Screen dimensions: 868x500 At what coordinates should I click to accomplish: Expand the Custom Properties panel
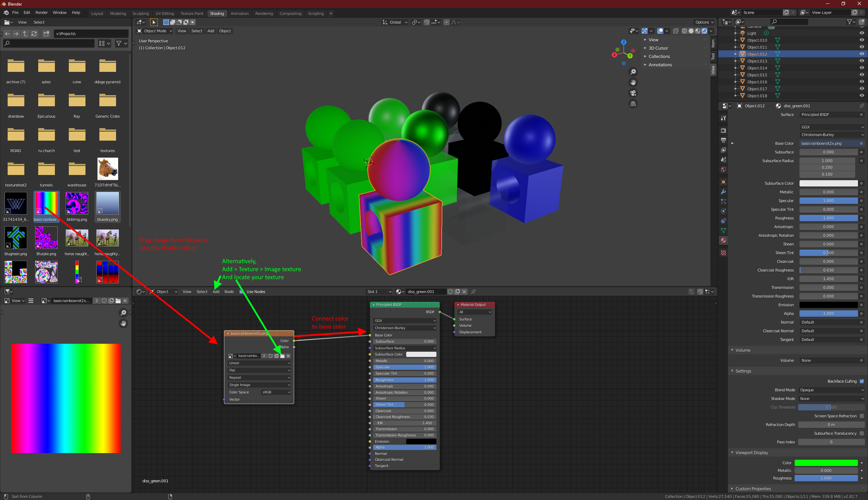coord(753,489)
